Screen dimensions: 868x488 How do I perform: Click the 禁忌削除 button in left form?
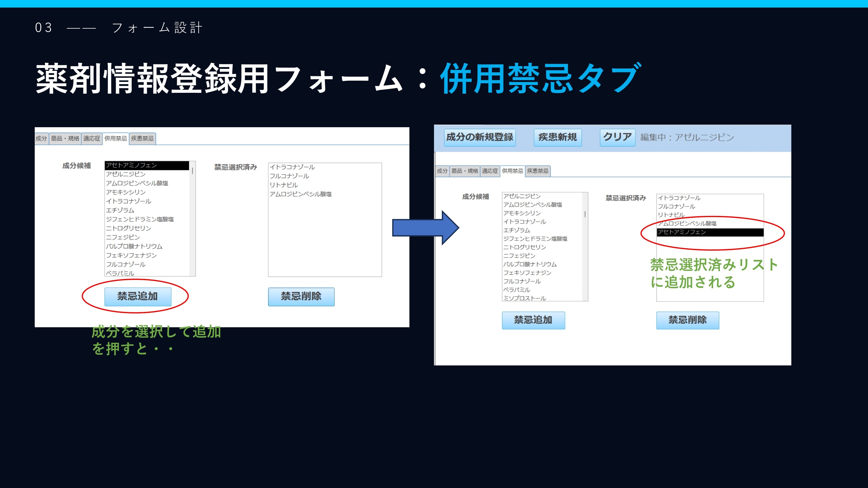coord(301,296)
